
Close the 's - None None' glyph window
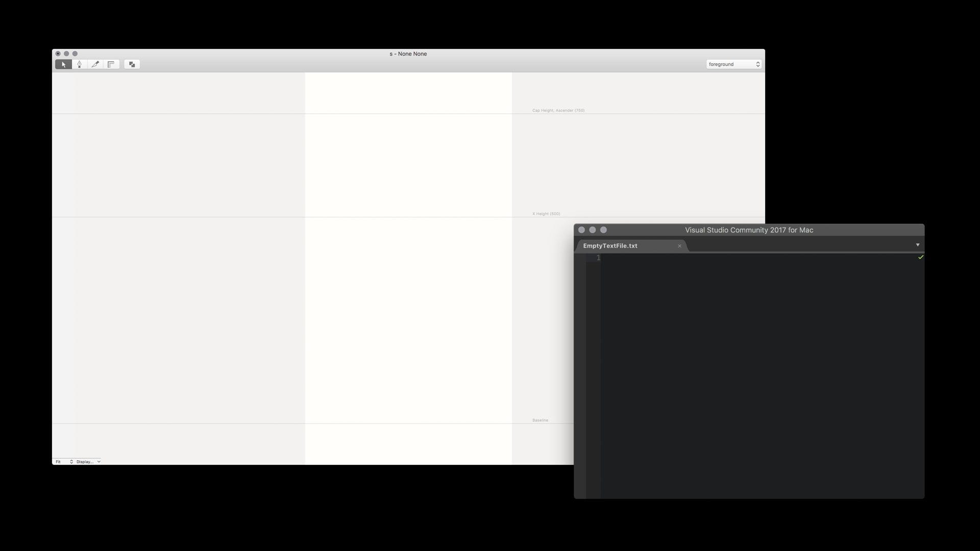click(x=58, y=54)
